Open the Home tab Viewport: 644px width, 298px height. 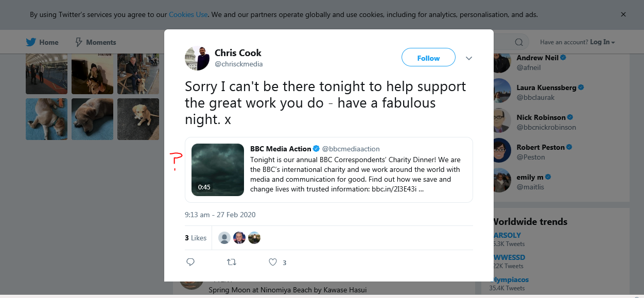[42, 42]
